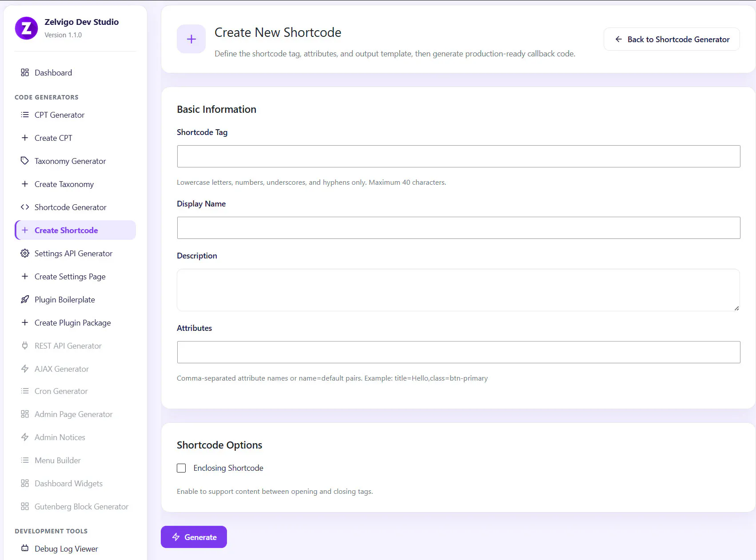Click the REST API Generator plug icon
Image resolution: width=756 pixels, height=560 pixels.
click(25, 346)
